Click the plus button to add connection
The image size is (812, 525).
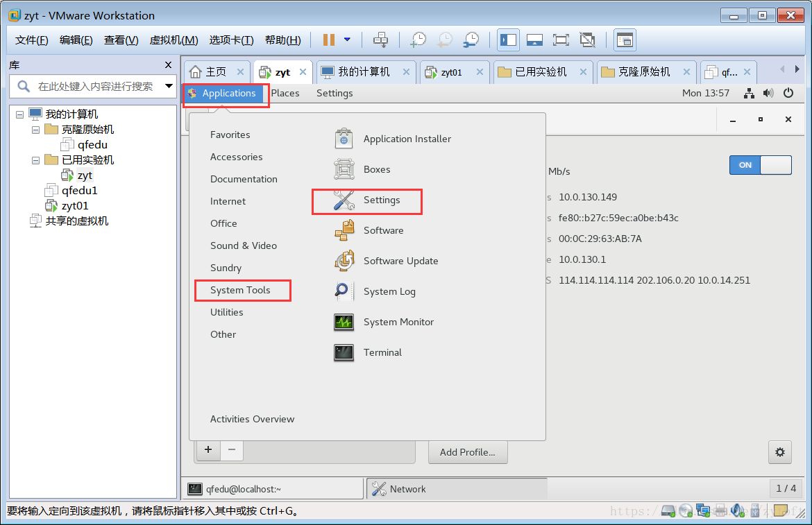208,449
